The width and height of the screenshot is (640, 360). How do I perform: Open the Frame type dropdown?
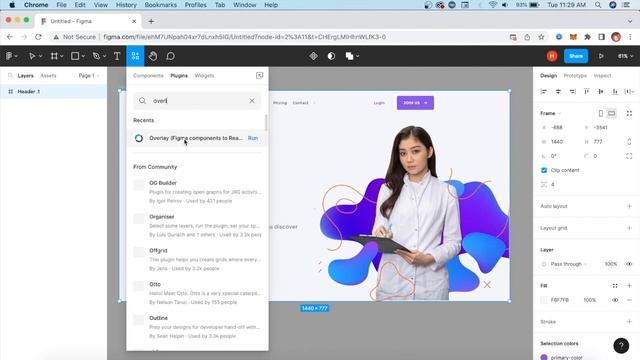(551, 113)
